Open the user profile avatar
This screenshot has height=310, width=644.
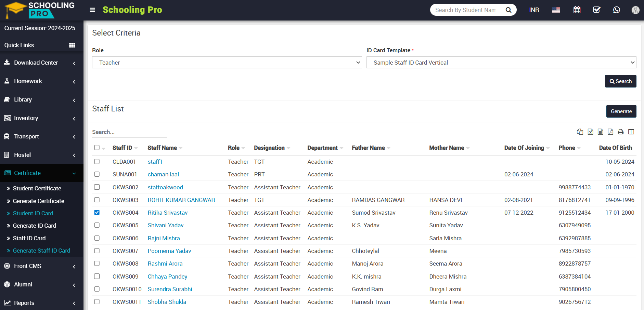tap(635, 10)
